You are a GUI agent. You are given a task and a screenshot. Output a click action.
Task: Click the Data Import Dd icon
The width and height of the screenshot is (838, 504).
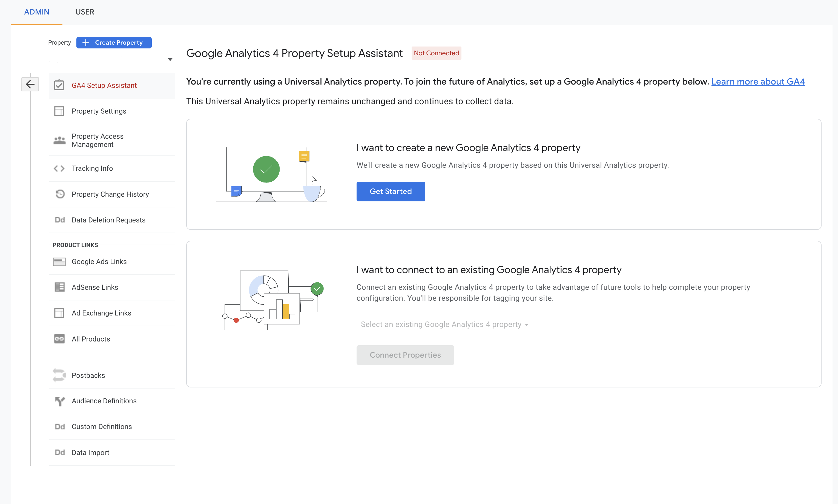pyautogui.click(x=60, y=452)
